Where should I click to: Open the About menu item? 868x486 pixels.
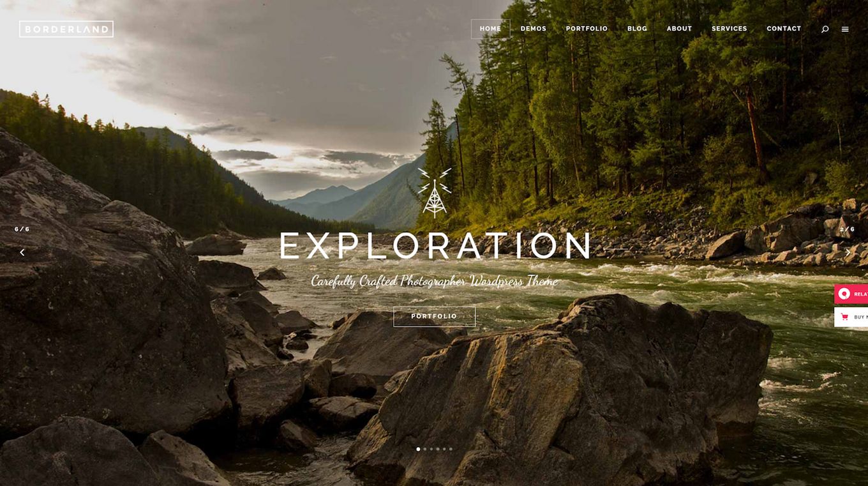tap(679, 29)
